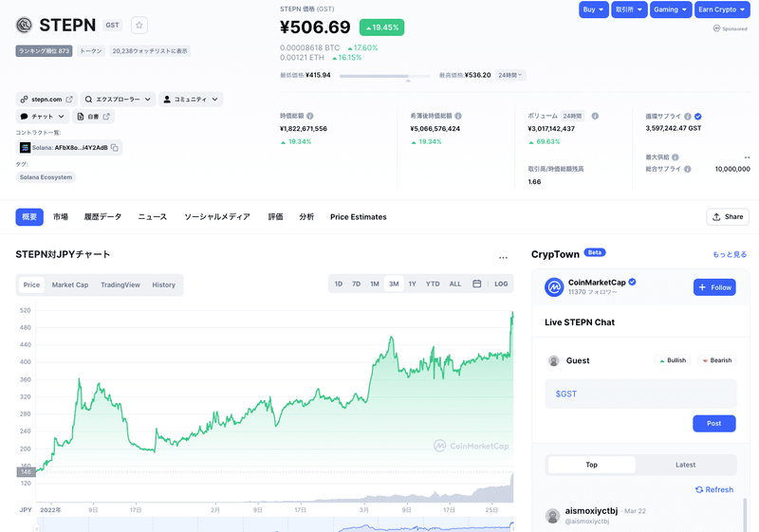Switch to the Latest posts tab
759x532 pixels.
pos(685,465)
